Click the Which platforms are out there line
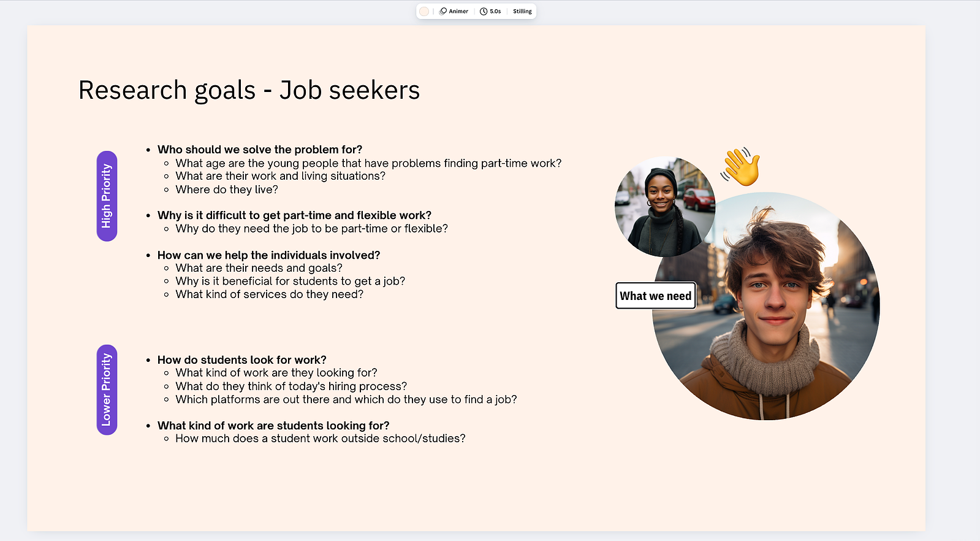 (346, 399)
